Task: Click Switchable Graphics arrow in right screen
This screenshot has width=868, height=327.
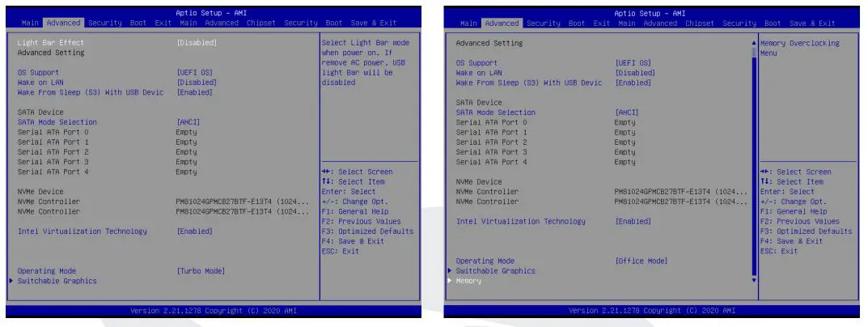Action: click(449, 271)
